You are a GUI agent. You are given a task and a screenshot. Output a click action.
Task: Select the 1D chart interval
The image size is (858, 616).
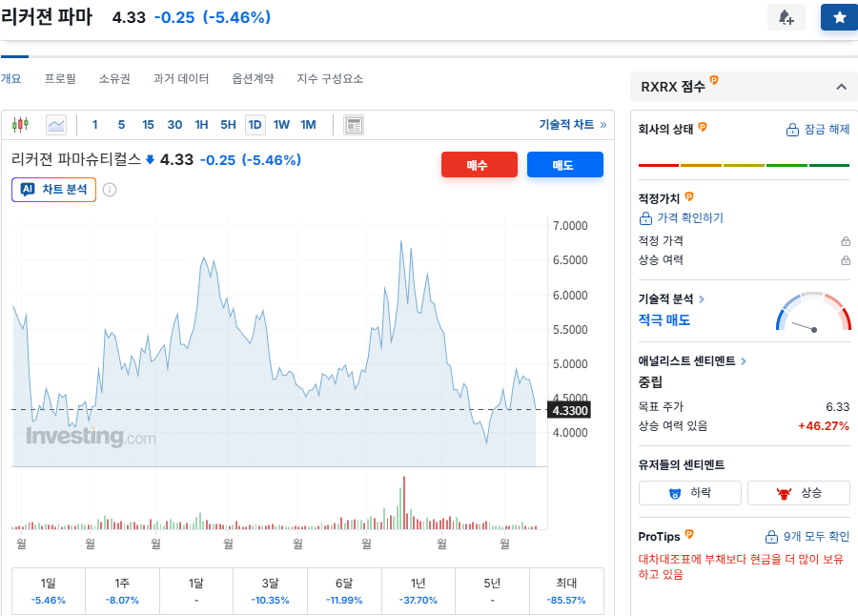(x=255, y=125)
